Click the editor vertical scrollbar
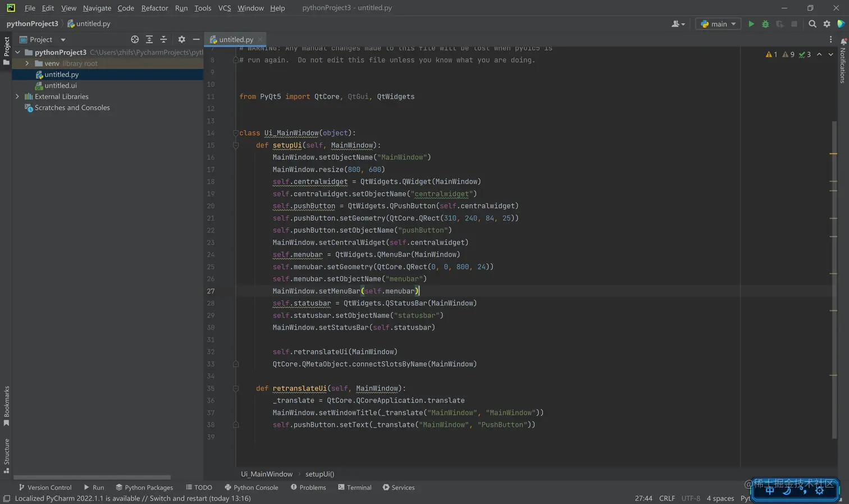849x504 pixels. [x=834, y=281]
